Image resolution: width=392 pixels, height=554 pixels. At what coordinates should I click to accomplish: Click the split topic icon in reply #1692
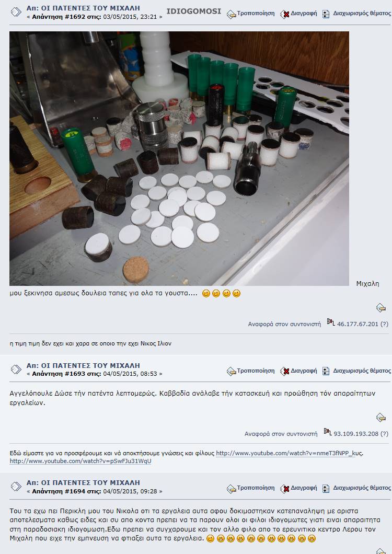(x=326, y=14)
